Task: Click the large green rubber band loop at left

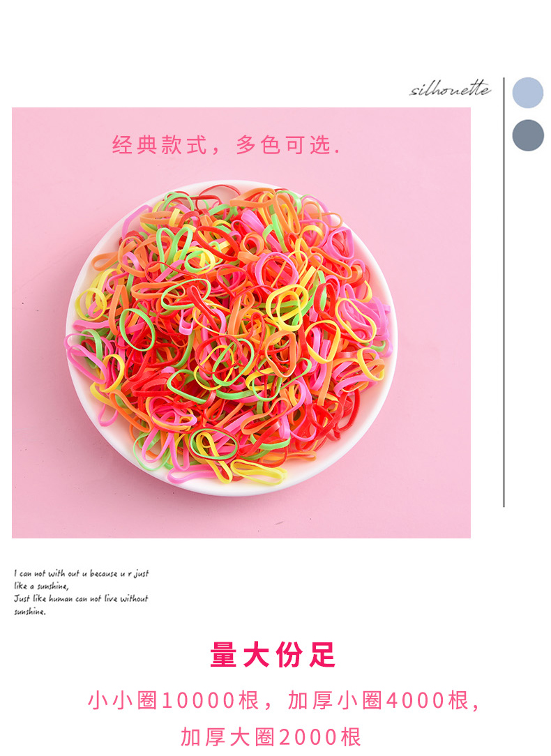Action: 137,329
